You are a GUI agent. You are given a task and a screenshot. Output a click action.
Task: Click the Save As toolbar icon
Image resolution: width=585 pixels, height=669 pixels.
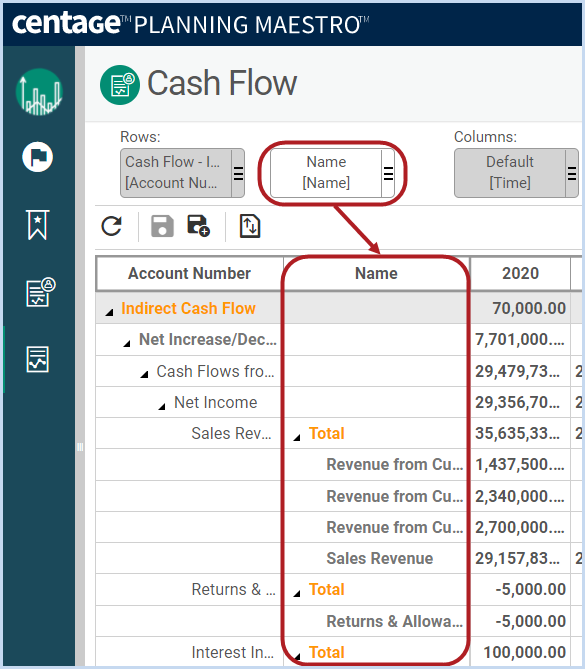click(198, 226)
